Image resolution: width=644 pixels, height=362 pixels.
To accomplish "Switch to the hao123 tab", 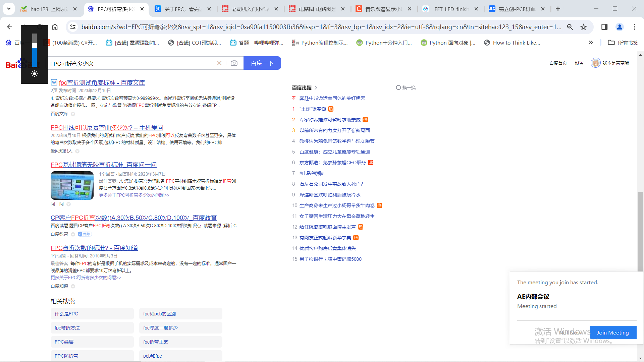I will click(x=49, y=9).
